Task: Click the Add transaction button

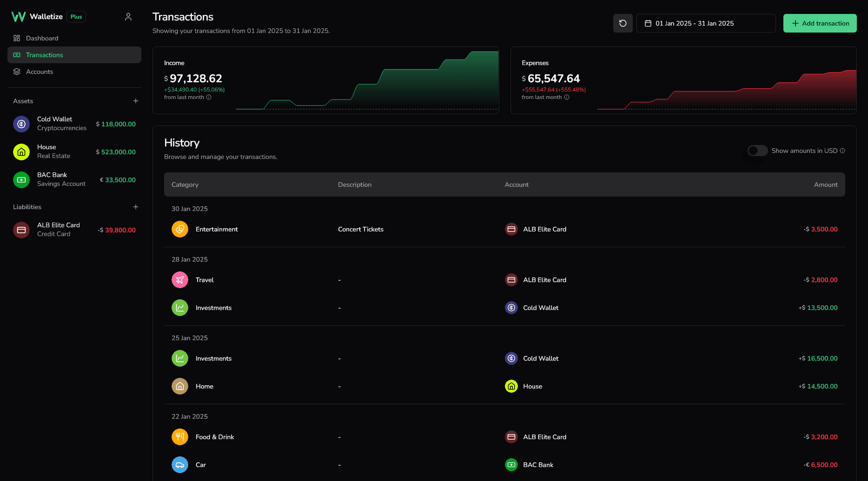Action: 820,23
